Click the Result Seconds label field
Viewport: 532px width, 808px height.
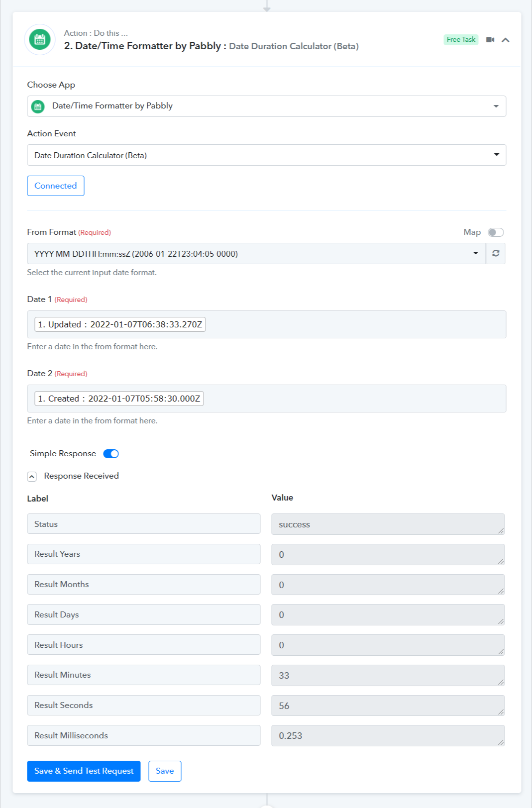[x=144, y=706]
